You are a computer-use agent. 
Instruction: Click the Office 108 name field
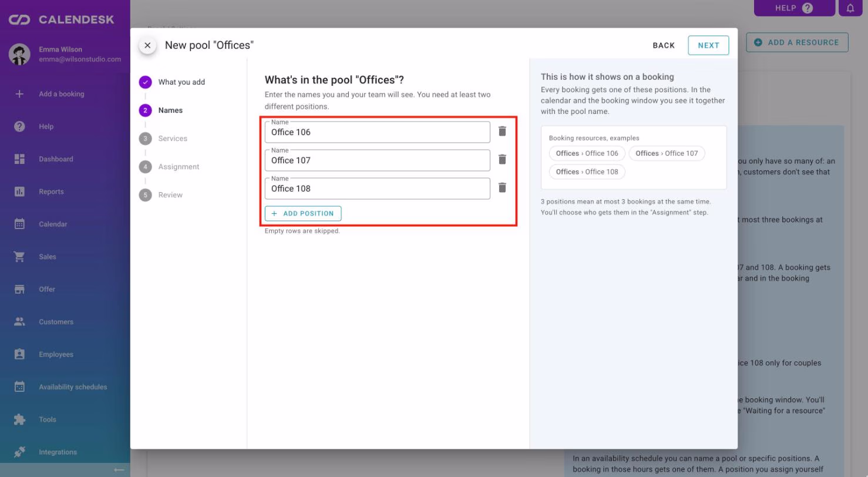[377, 189]
